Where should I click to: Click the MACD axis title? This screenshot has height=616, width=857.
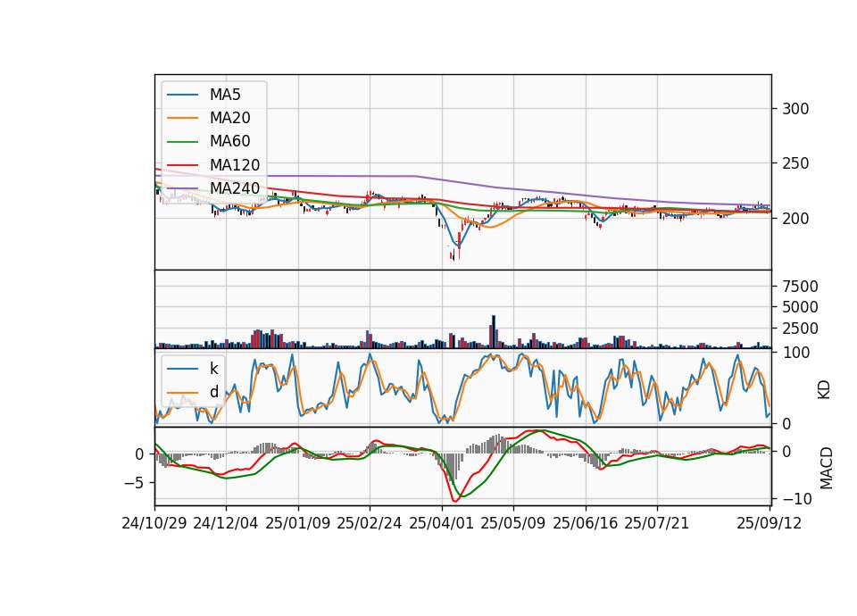[826, 469]
